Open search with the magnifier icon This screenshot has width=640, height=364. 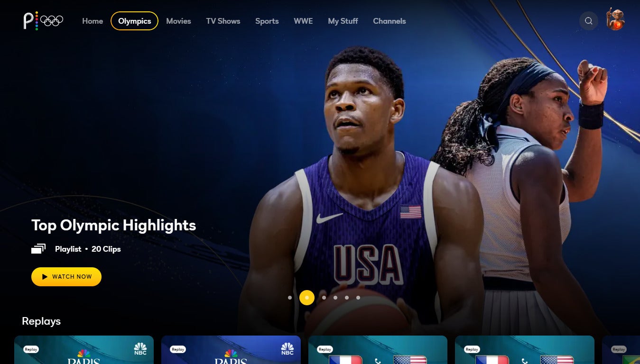click(589, 21)
